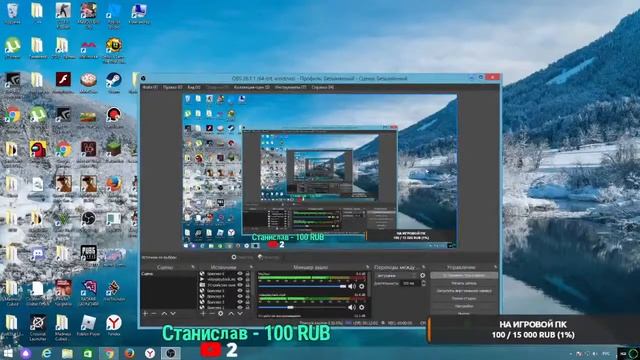Open File Explorer from taskbar
The image size is (640, 360).
(x=67, y=353)
